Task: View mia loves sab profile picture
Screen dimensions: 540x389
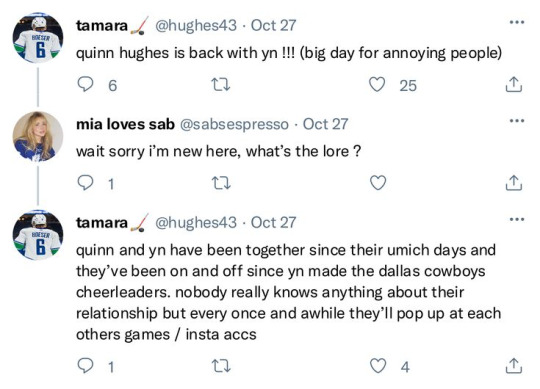Action: [x=38, y=136]
